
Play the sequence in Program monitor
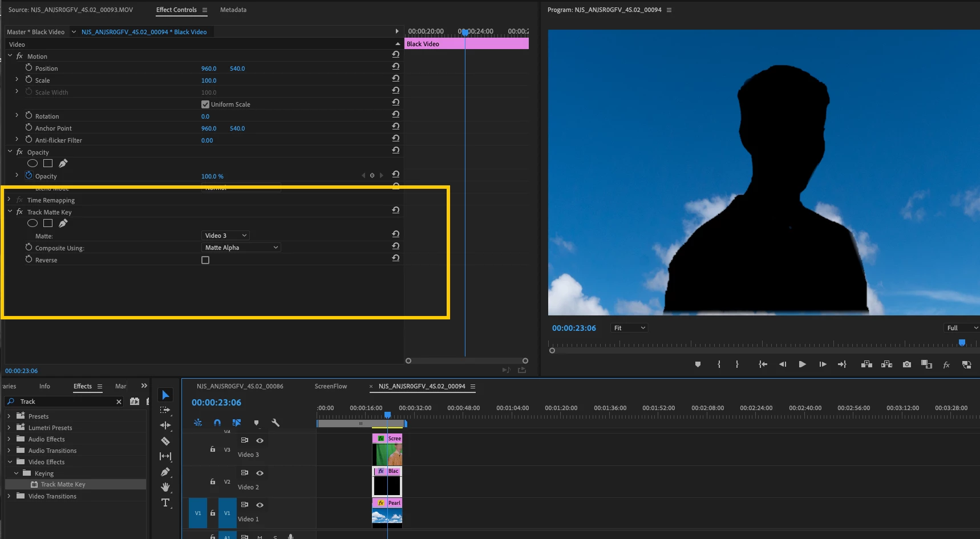pyautogui.click(x=802, y=364)
